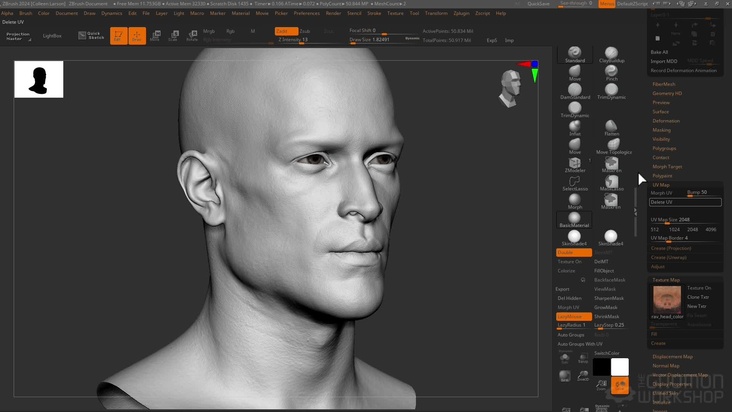Select the SelectLasso brush
The image size is (732, 412).
[575, 183]
